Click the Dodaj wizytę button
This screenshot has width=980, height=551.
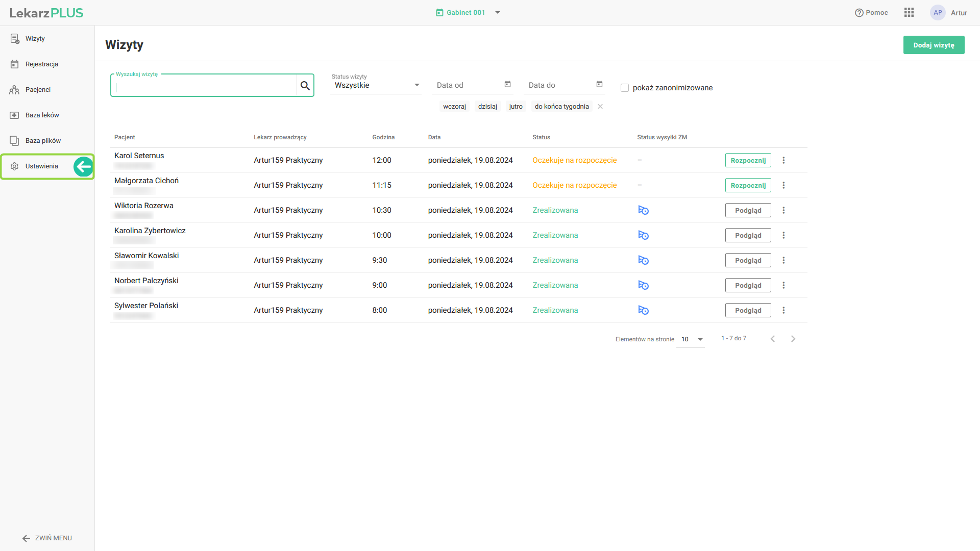(x=933, y=45)
